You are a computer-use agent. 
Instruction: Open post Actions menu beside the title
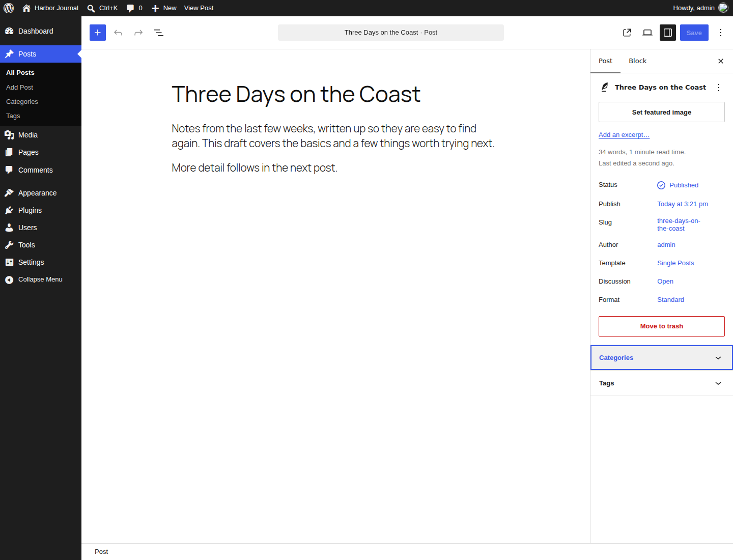pos(719,88)
